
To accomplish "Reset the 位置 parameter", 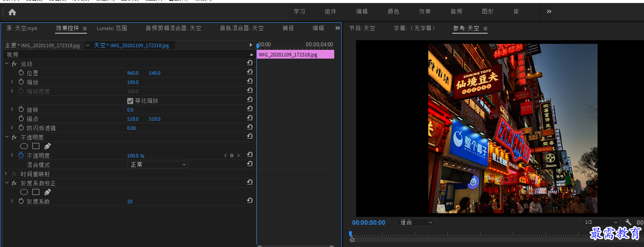I will coord(250,72).
